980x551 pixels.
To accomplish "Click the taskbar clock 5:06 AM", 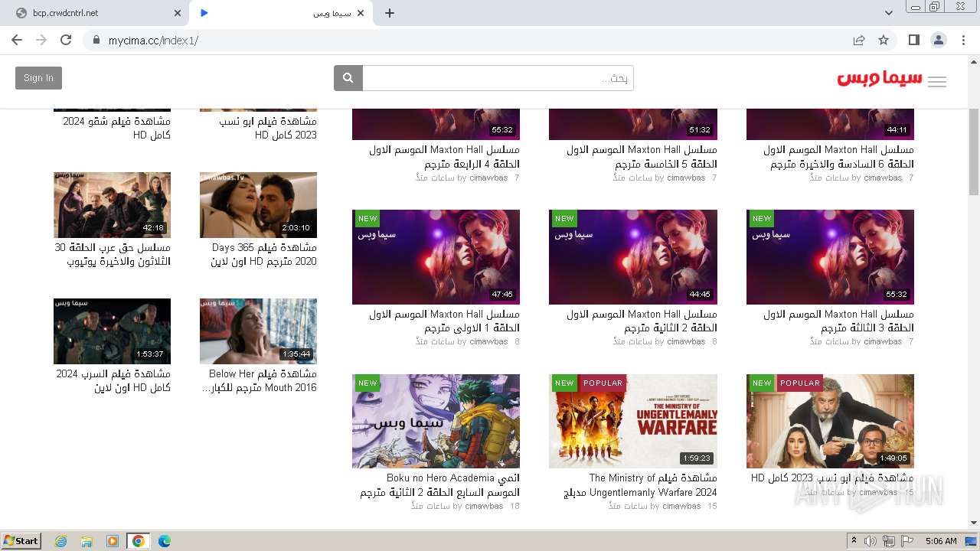I will click(941, 541).
